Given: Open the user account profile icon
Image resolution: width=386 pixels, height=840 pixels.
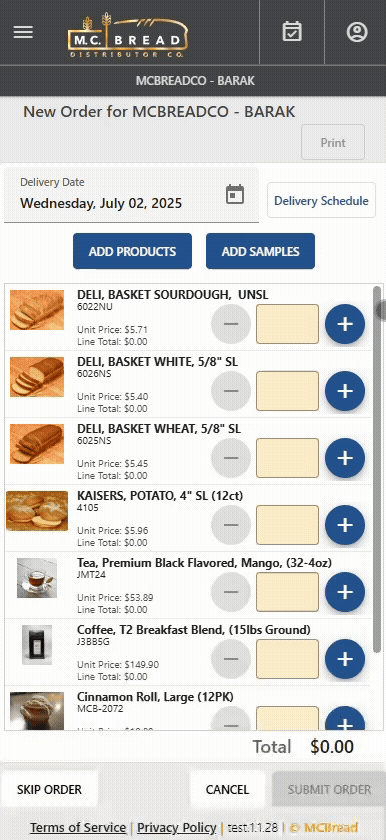Looking at the screenshot, I should pyautogui.click(x=357, y=32).
